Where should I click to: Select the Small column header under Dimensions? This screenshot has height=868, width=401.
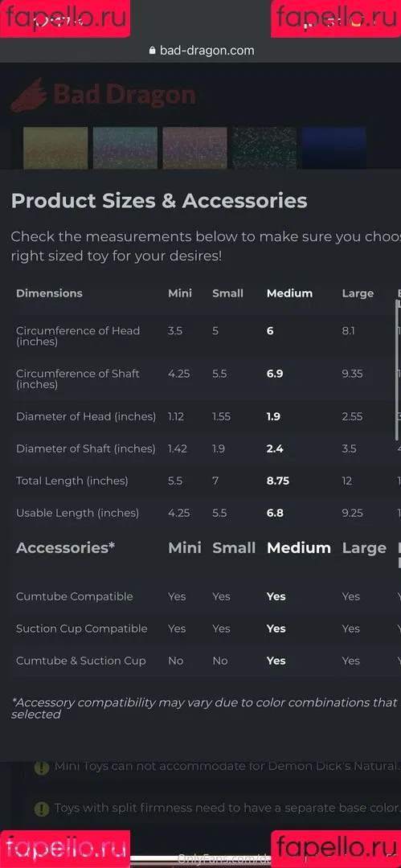point(227,293)
